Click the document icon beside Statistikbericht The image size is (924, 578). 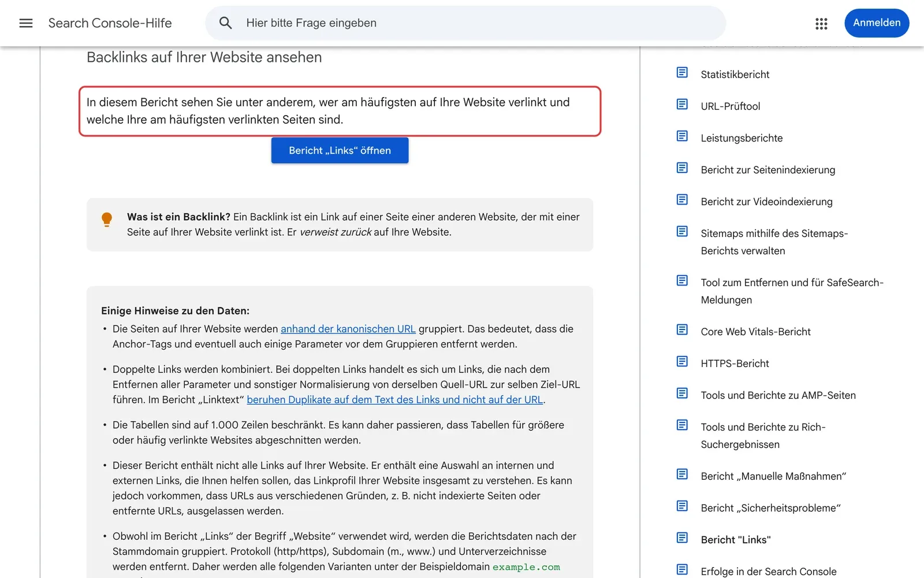coord(682,72)
